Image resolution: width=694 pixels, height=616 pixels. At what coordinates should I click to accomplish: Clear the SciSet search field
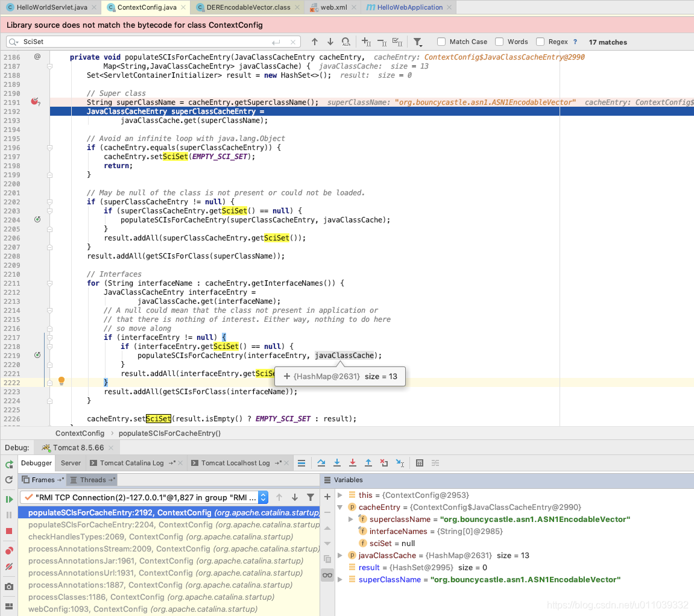coord(292,42)
